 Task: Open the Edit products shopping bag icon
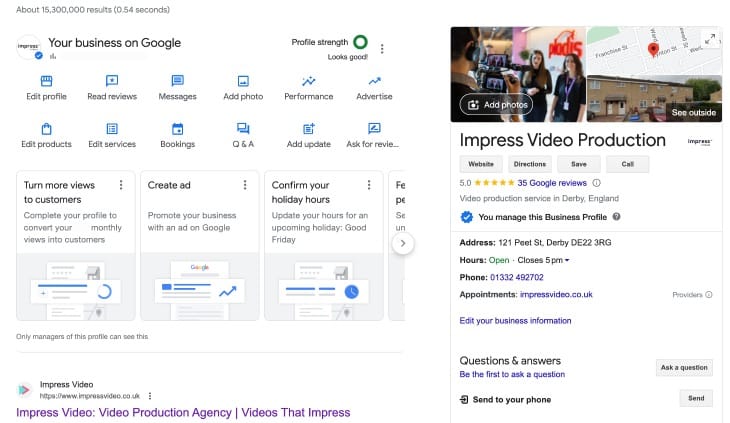[46, 129]
